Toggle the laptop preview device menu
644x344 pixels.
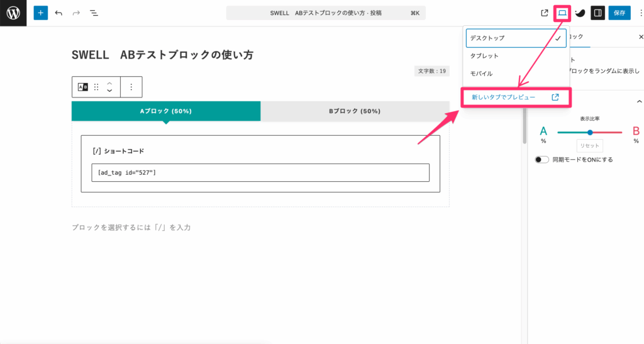(562, 13)
